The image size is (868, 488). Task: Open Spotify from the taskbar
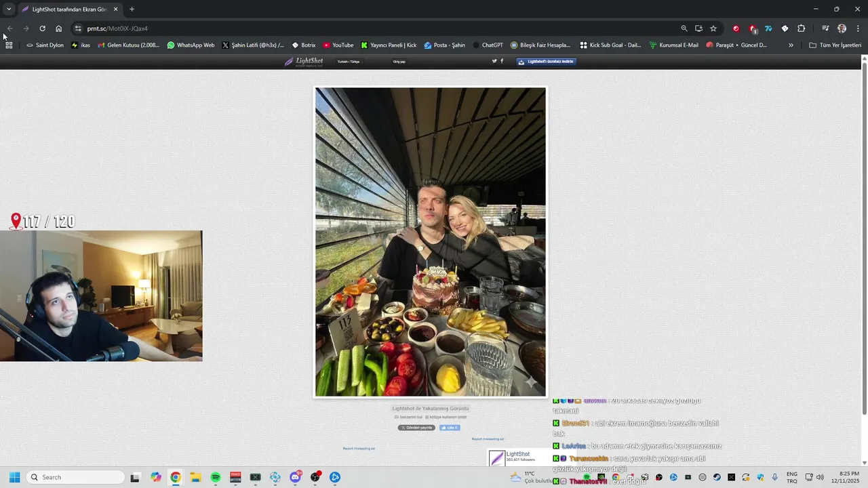point(216,477)
